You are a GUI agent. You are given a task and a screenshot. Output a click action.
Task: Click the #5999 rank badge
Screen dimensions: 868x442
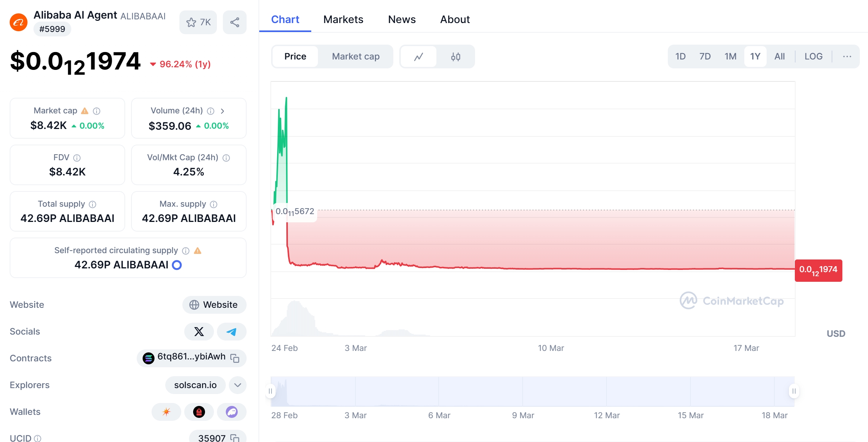pyautogui.click(x=52, y=29)
